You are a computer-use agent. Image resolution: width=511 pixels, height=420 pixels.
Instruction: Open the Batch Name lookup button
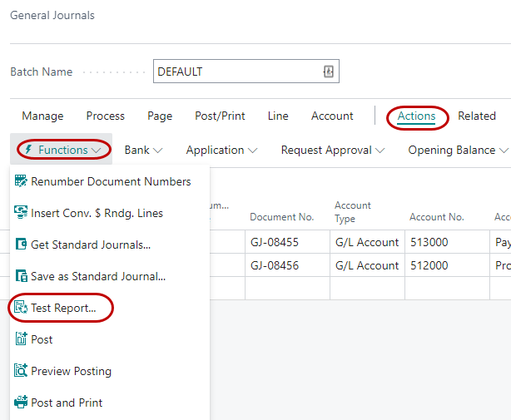point(328,72)
